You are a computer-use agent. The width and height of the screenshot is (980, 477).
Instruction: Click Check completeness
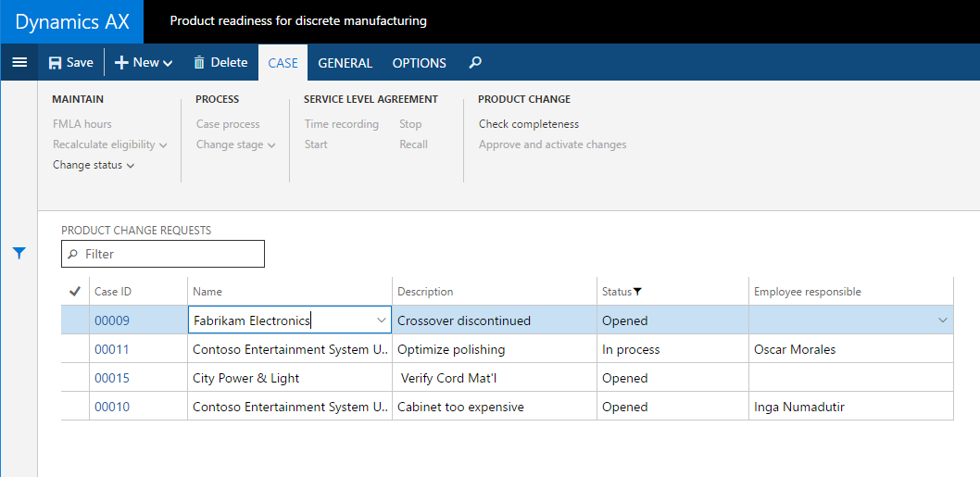coord(529,124)
